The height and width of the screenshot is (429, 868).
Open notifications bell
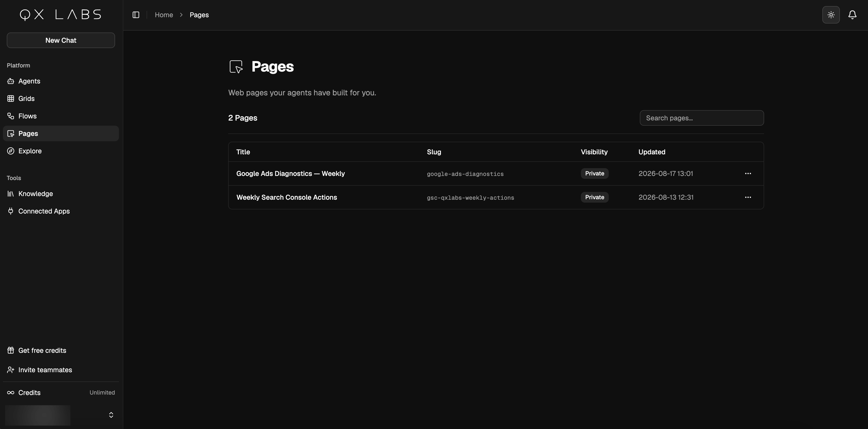852,15
